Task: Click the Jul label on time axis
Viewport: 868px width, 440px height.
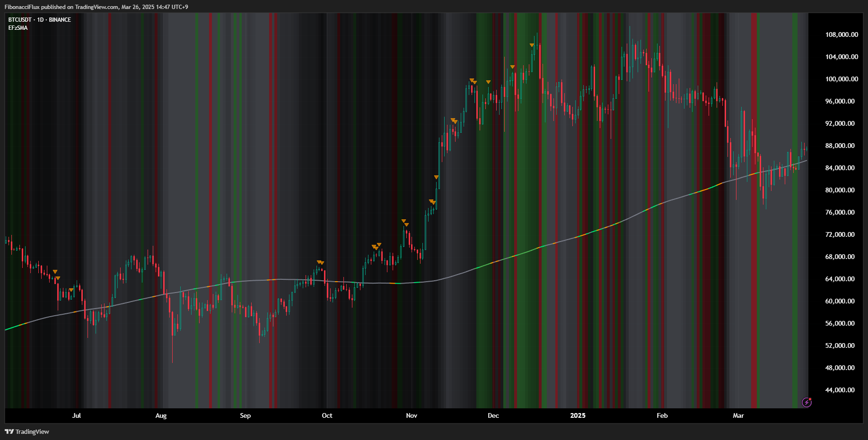Action: pyautogui.click(x=77, y=415)
